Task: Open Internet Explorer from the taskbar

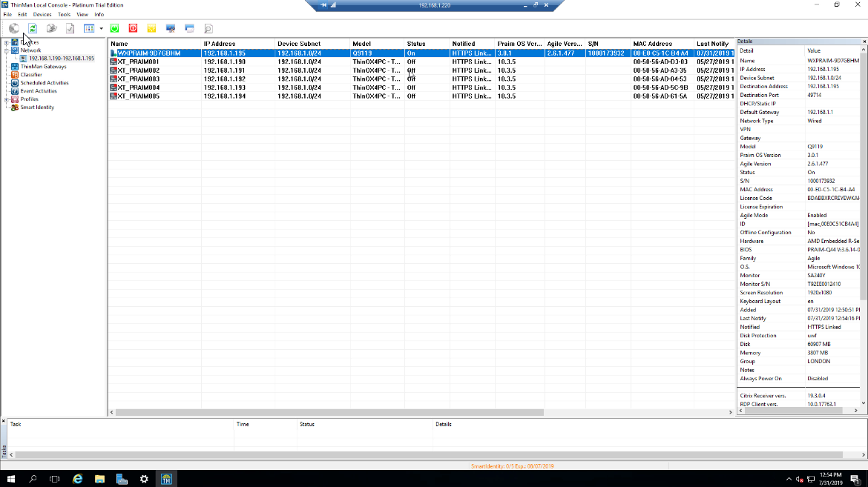Action: point(77,480)
